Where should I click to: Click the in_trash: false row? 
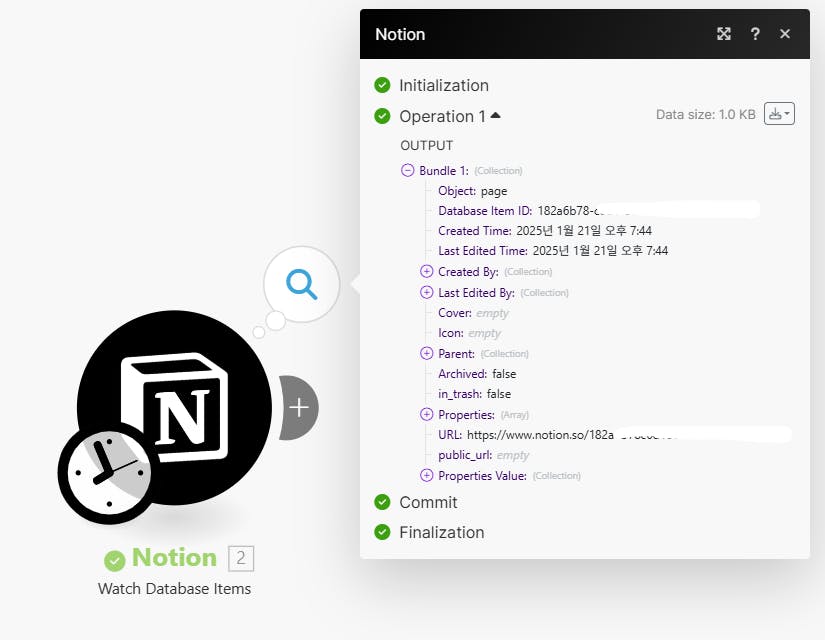click(475, 394)
